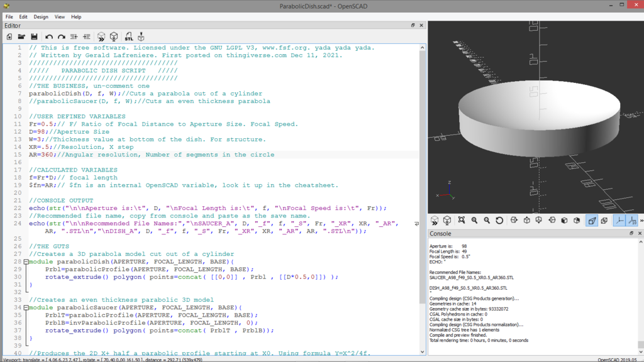
Task: Switch to the Back view
Action: pos(577,221)
